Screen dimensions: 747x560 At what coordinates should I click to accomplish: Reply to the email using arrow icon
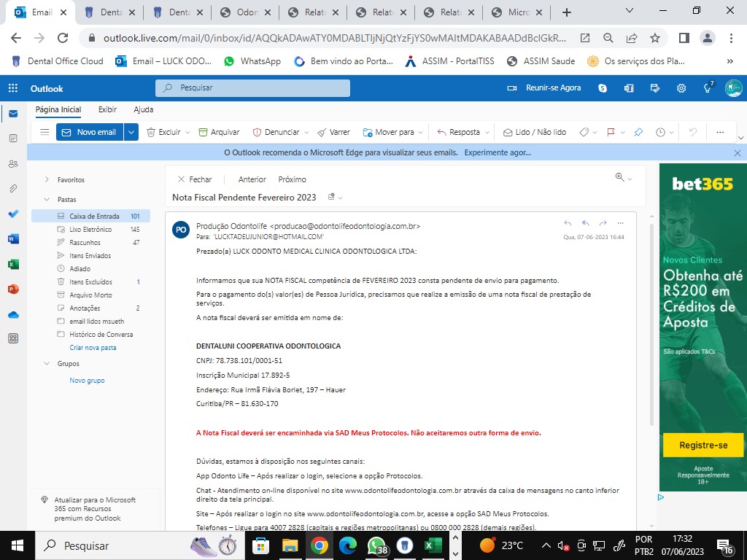[568, 223]
